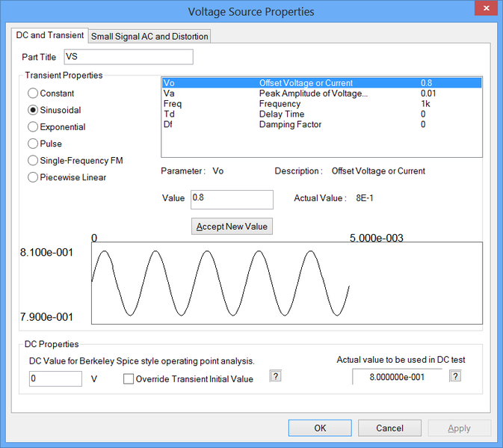Click the Part Title text field
This screenshot has height=448, width=503.
pos(128,57)
